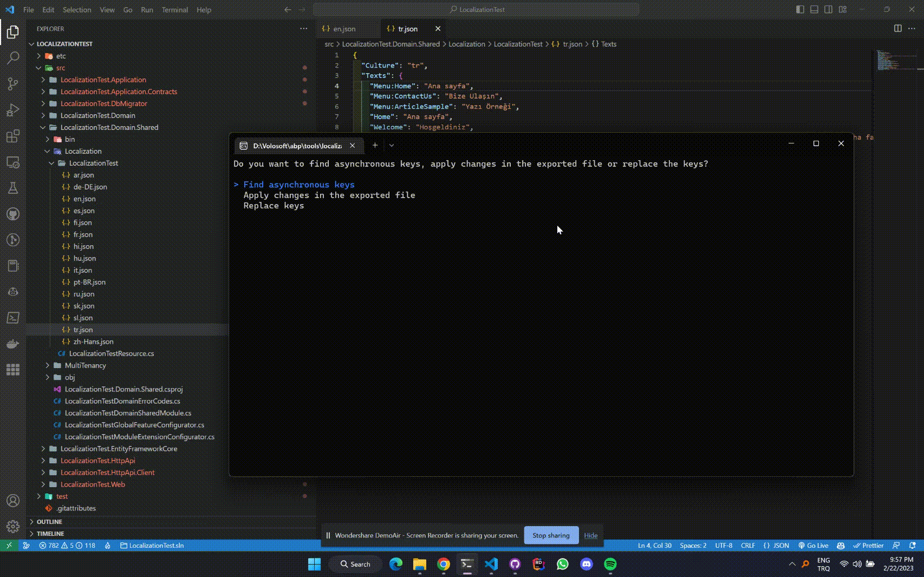Open Spotify from the Windows taskbar

(610, 564)
